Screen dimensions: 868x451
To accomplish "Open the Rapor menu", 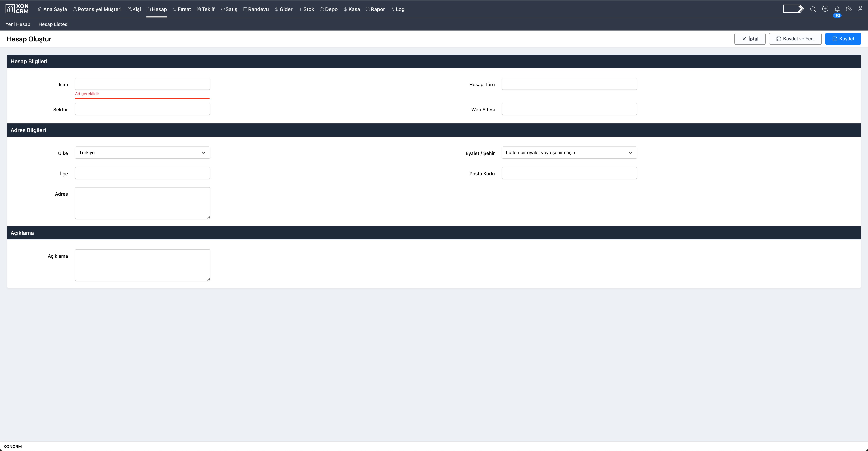I will click(375, 9).
